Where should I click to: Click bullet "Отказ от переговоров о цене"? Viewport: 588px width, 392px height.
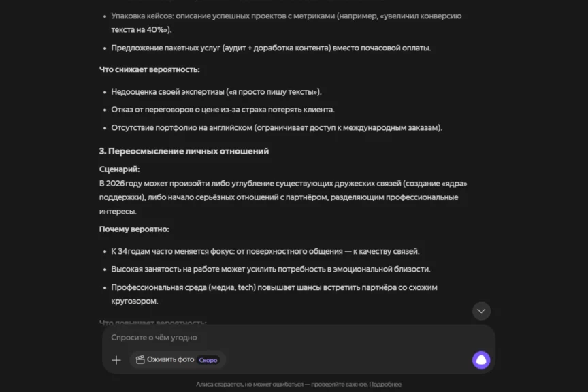[x=223, y=110]
